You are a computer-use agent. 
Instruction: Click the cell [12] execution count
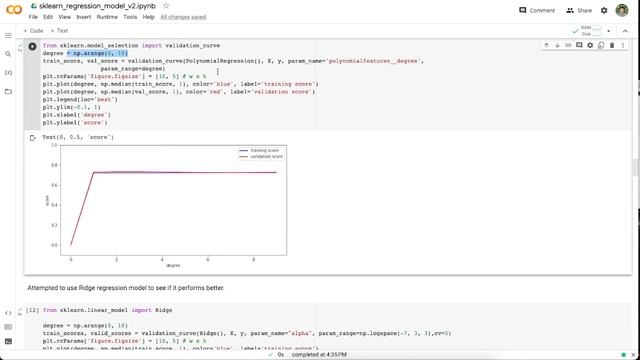coord(32,310)
